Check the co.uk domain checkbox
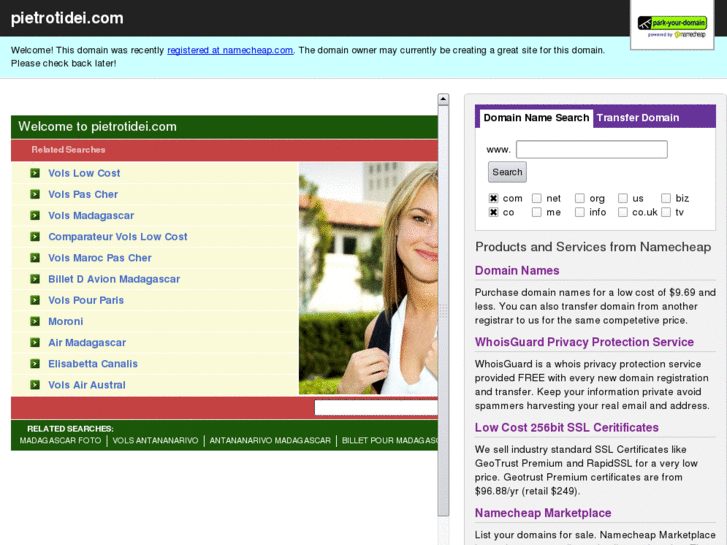Screen dimensions: 727x545 pos(623,212)
